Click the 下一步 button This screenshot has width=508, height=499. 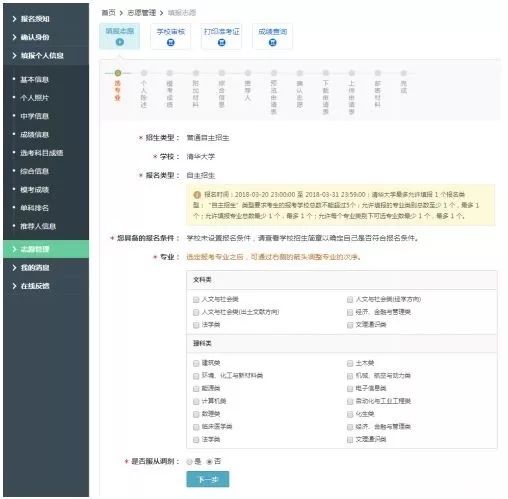pos(208,479)
